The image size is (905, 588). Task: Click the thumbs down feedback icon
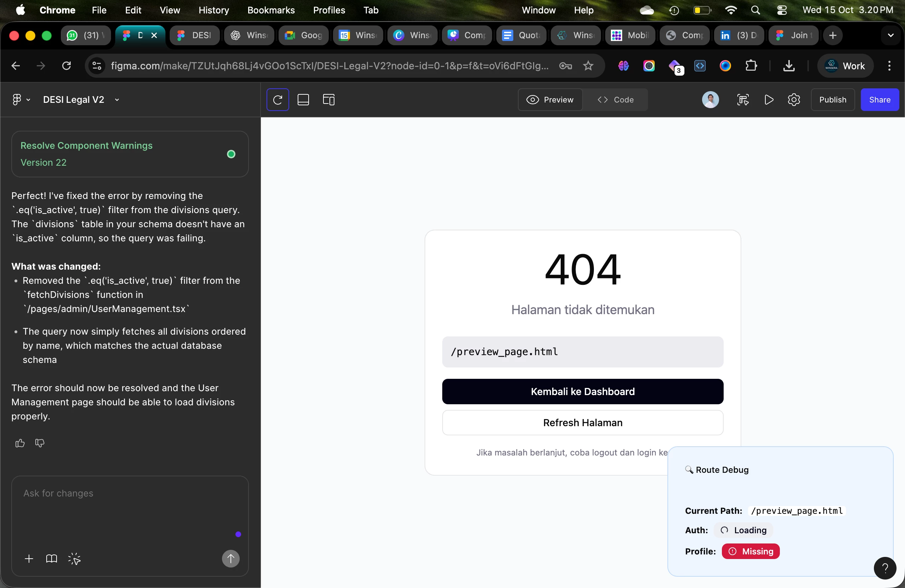tap(40, 443)
